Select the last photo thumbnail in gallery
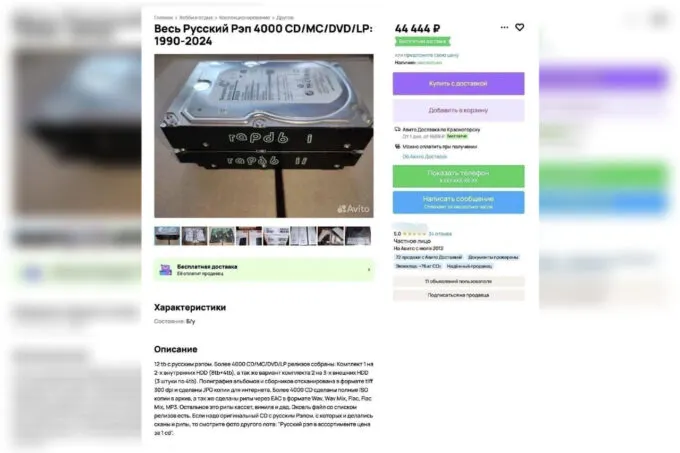This screenshot has height=453, width=680. click(358, 236)
